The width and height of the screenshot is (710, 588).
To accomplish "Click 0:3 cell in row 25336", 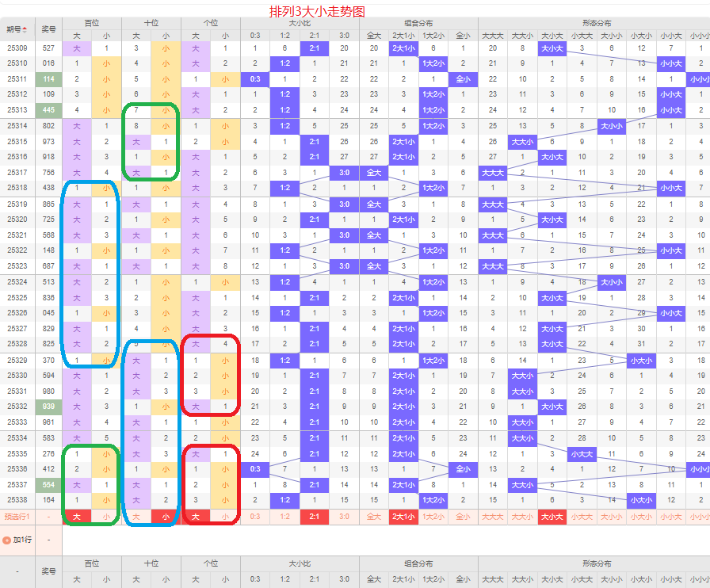I will (255, 469).
